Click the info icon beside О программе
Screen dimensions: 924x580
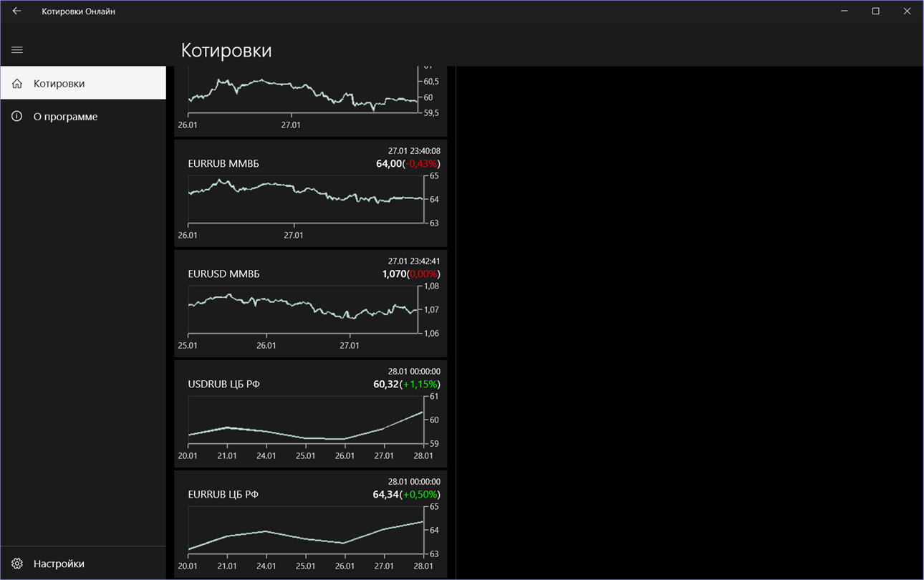click(x=17, y=116)
